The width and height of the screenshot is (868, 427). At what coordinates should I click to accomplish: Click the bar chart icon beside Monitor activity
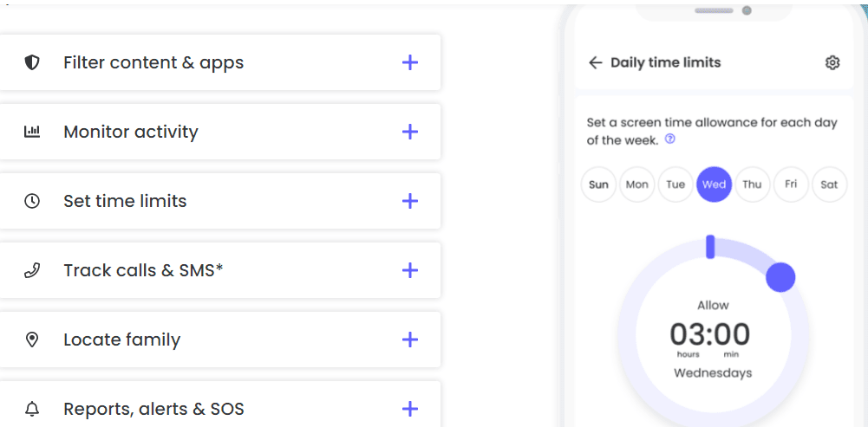[32, 132]
